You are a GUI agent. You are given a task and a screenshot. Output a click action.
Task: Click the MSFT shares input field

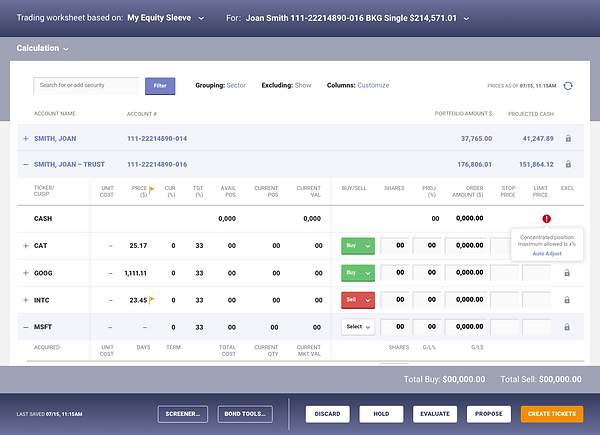point(395,327)
